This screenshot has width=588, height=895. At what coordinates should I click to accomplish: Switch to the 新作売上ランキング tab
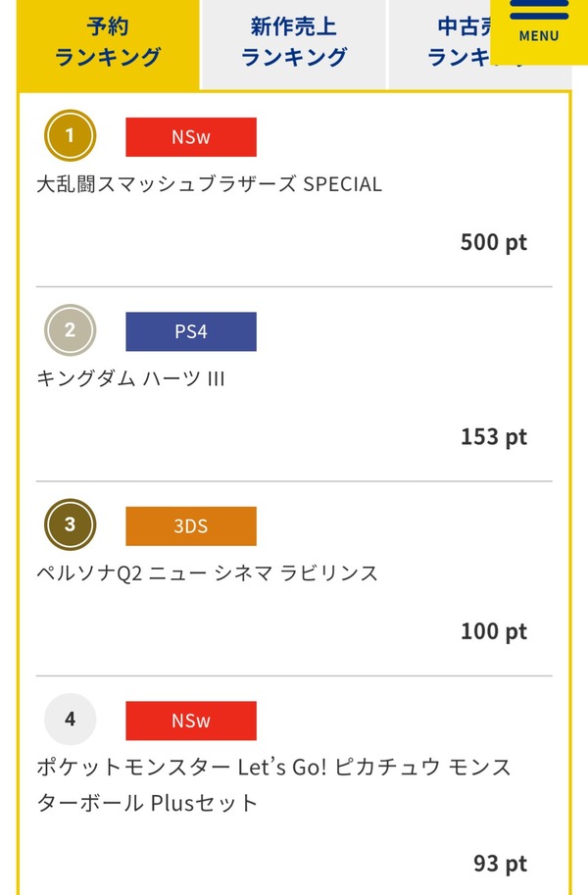click(293, 42)
